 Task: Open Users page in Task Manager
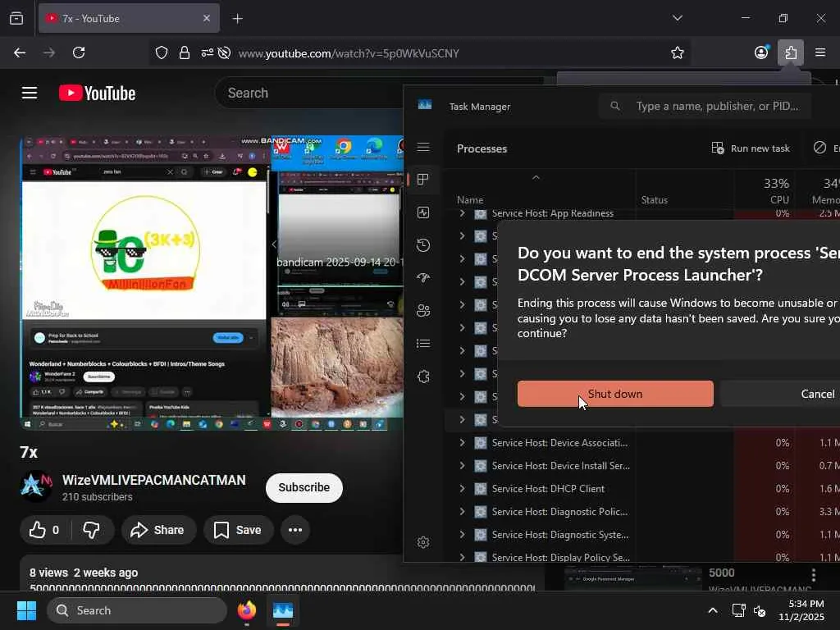[x=423, y=311]
